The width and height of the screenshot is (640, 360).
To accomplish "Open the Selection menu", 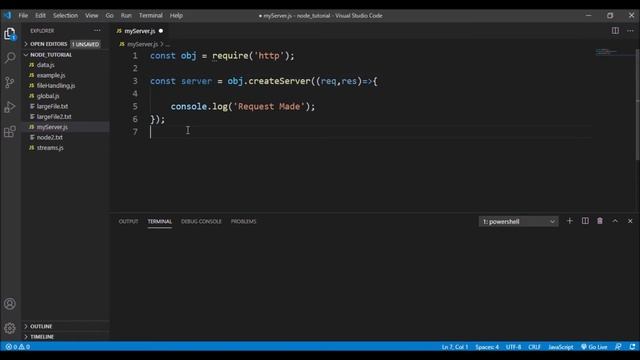I will pyautogui.click(x=65, y=16).
